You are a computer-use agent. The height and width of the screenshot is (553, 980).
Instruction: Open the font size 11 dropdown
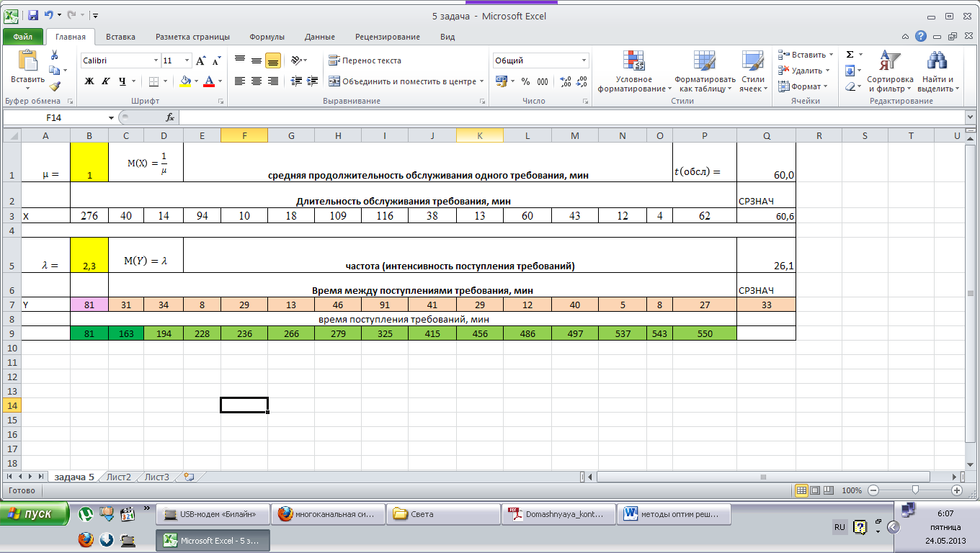coord(187,60)
